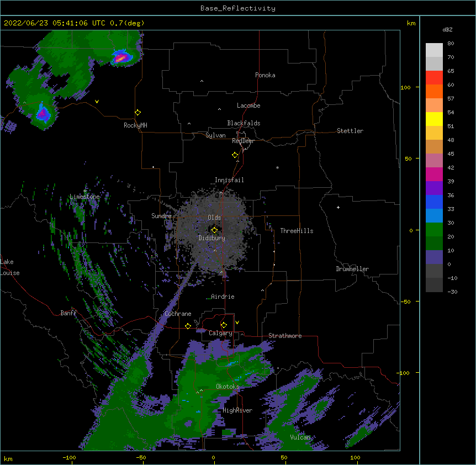Viewport: 476px width, 465px height.
Task: Select the Limestone label
Action: pyautogui.click(x=84, y=197)
